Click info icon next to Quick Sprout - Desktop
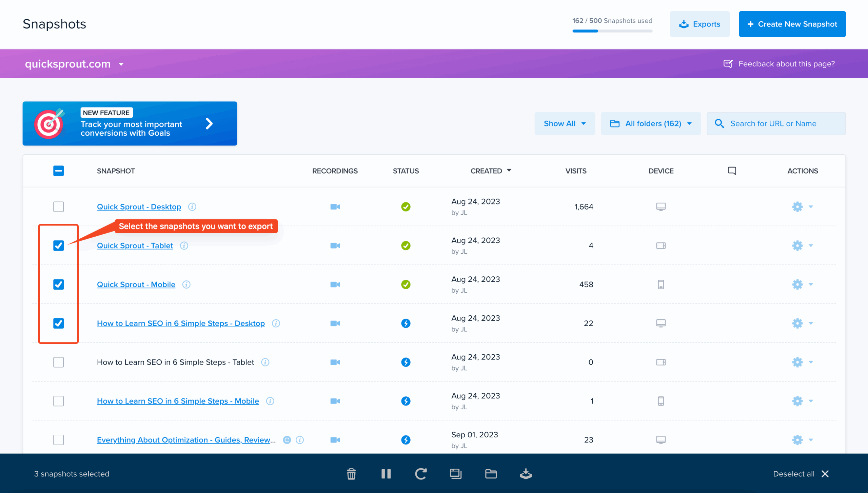Screen dimensions: 868x493 pos(192,206)
